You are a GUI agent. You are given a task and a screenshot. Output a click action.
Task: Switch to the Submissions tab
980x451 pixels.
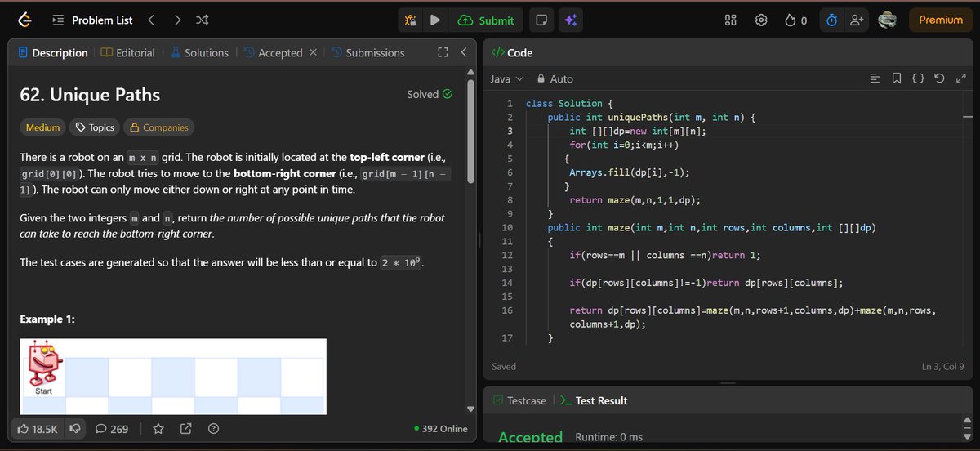(x=367, y=52)
